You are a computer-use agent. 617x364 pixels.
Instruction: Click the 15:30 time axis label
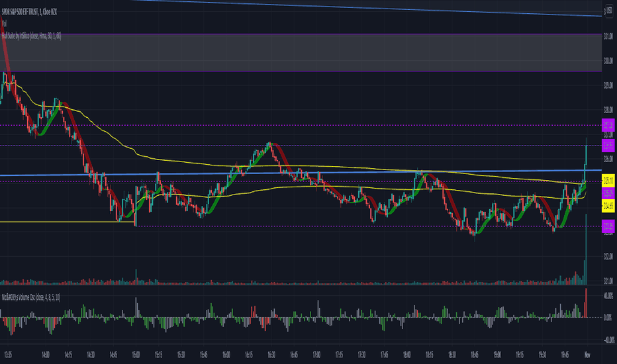click(181, 355)
